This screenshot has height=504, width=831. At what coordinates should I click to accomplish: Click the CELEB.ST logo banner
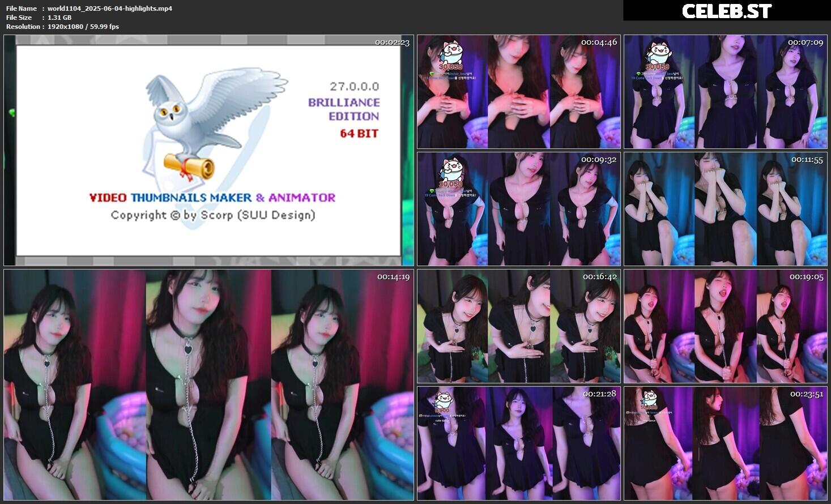pyautogui.click(x=726, y=11)
